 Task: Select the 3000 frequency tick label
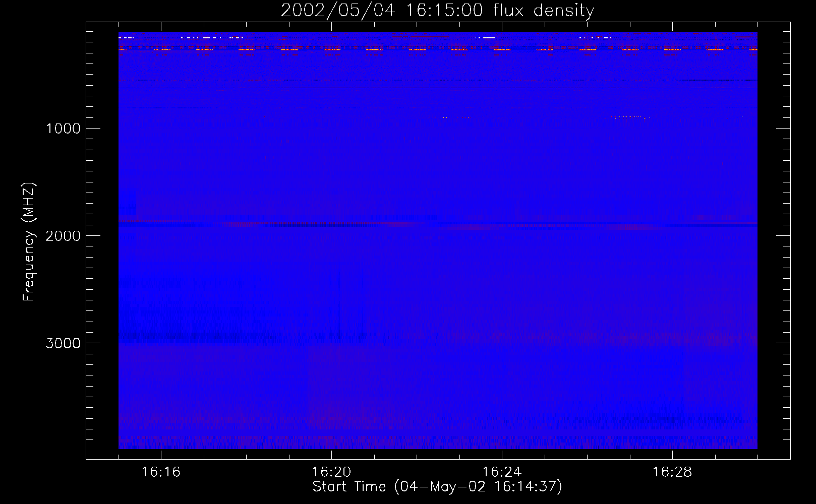(63, 343)
